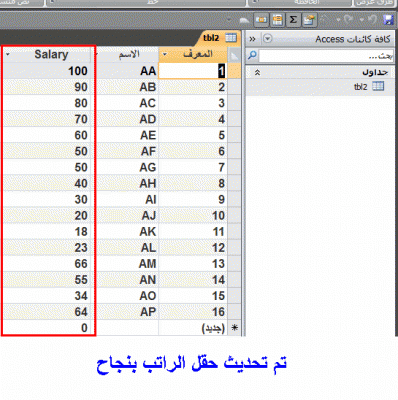The width and height of the screenshot is (398, 400).
Task: Open the المعرف column filter arrow
Action: tap(165, 54)
